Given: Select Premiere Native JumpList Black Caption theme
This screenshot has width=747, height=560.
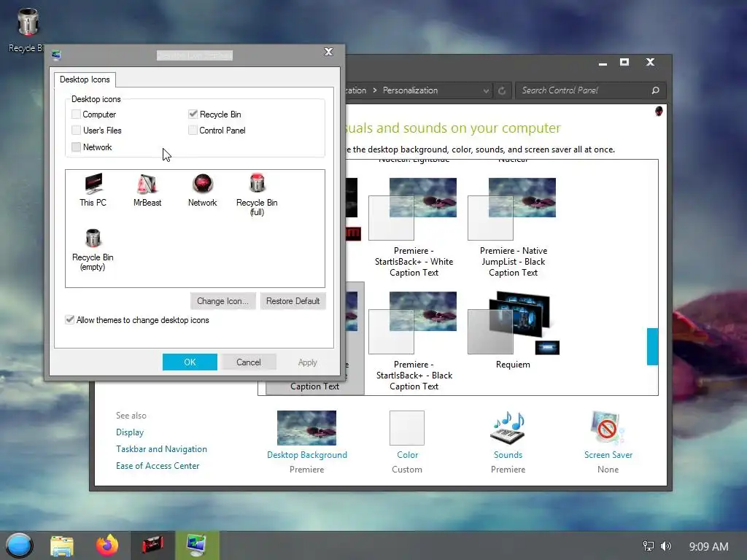Looking at the screenshot, I should 513,227.
